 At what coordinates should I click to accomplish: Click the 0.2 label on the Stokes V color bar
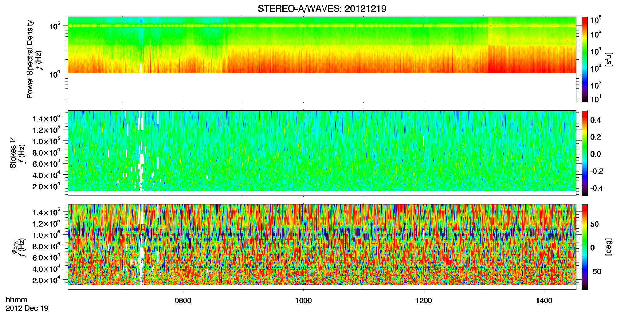tap(595, 137)
